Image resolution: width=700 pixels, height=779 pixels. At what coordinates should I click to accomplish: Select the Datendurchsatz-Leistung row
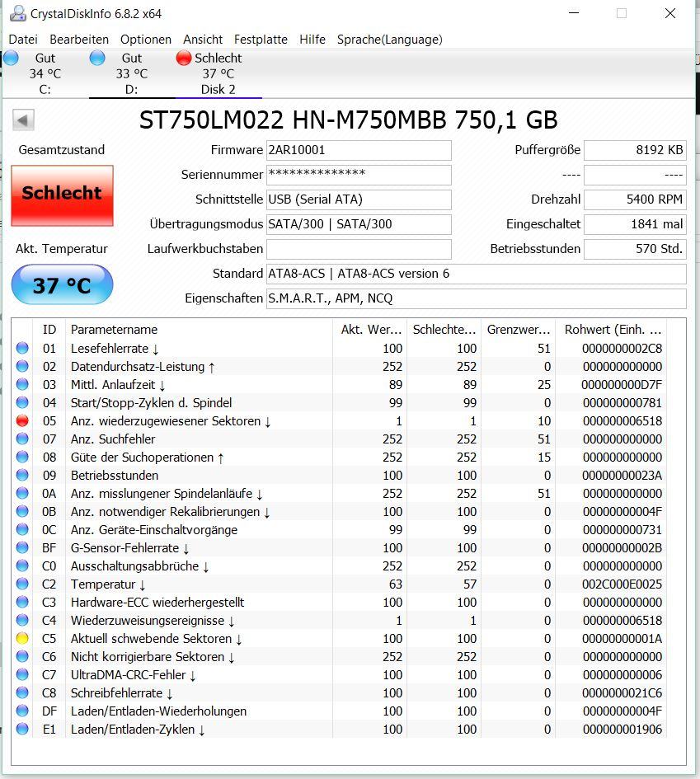pyautogui.click(x=340, y=366)
